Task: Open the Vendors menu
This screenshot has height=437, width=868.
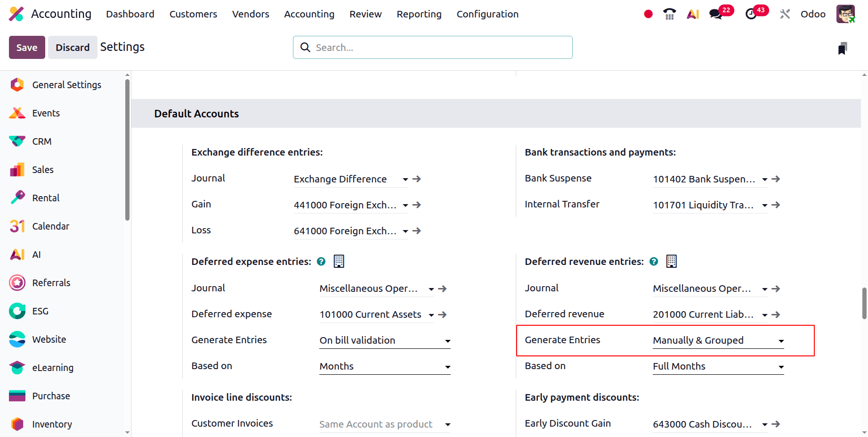Action: click(250, 14)
